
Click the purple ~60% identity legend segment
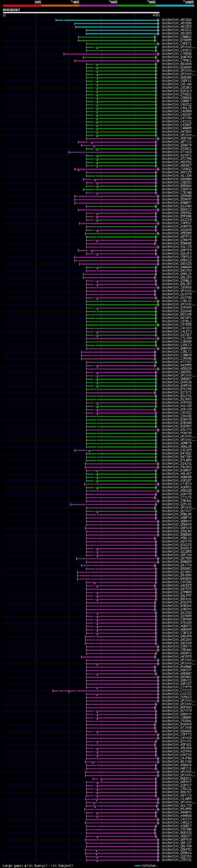coord(99,6)
